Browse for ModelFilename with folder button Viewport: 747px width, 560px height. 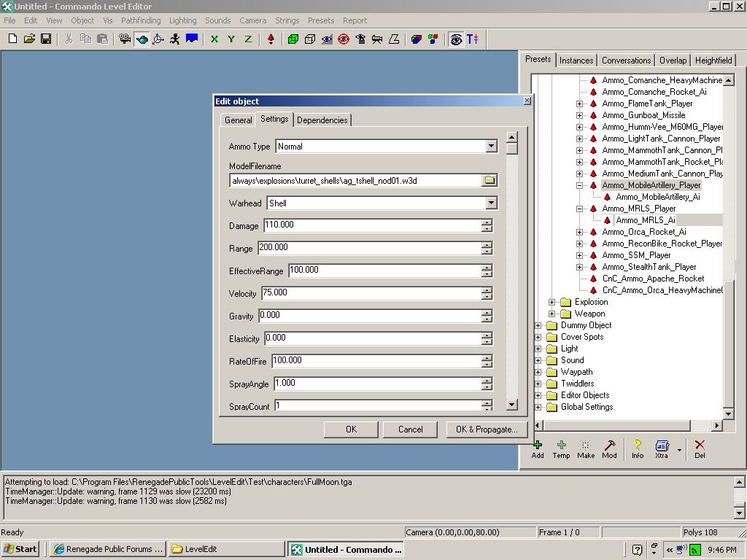(x=489, y=180)
